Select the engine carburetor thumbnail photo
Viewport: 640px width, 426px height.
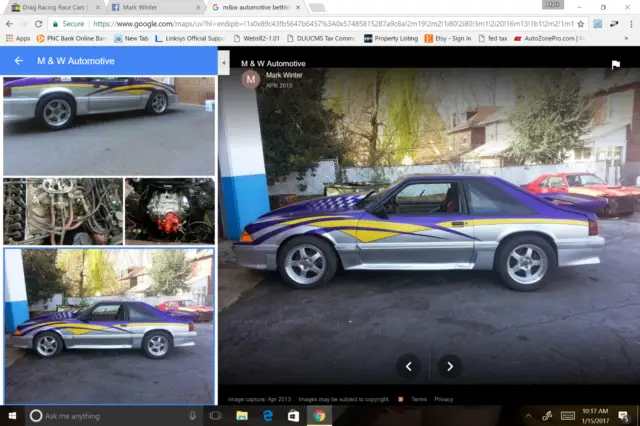tap(62, 211)
